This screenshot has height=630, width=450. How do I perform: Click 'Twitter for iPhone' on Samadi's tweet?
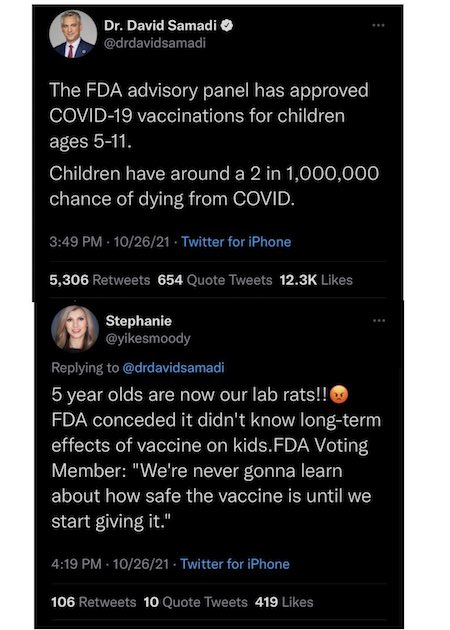236,242
